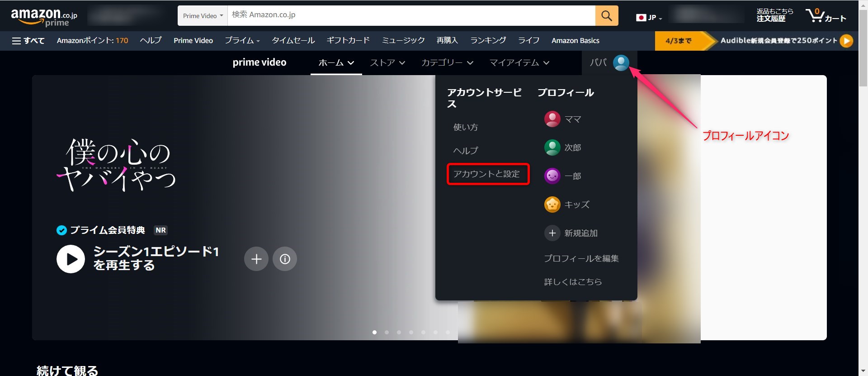
Task: Click the Audible banner play arrow icon
Action: (x=846, y=41)
